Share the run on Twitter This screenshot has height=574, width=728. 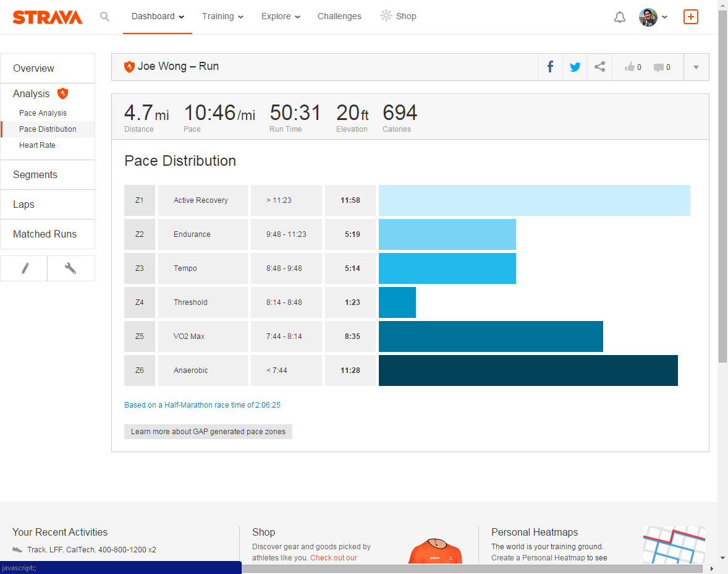575,67
